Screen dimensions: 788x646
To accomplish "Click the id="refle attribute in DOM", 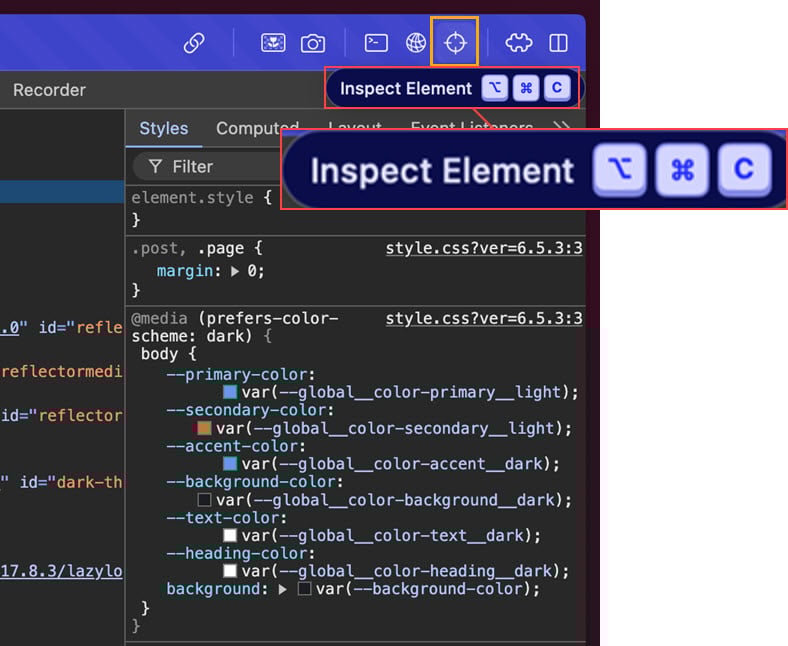I will [80, 328].
